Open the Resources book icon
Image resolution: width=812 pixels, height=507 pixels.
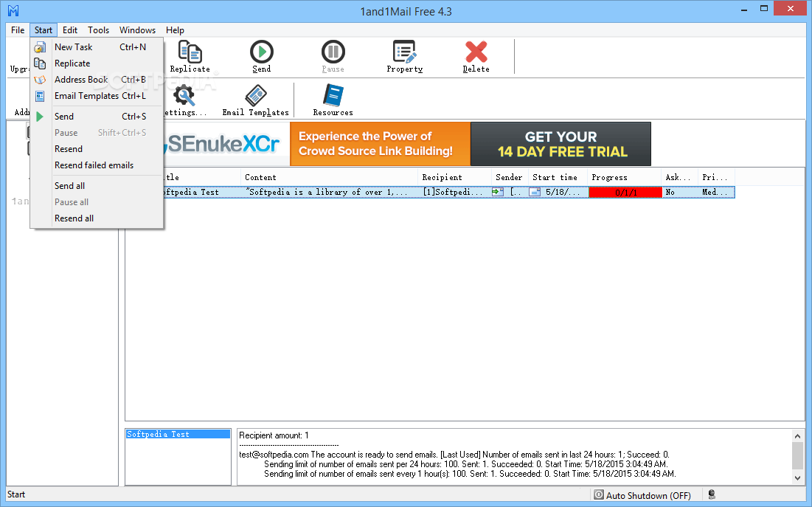pyautogui.click(x=333, y=95)
